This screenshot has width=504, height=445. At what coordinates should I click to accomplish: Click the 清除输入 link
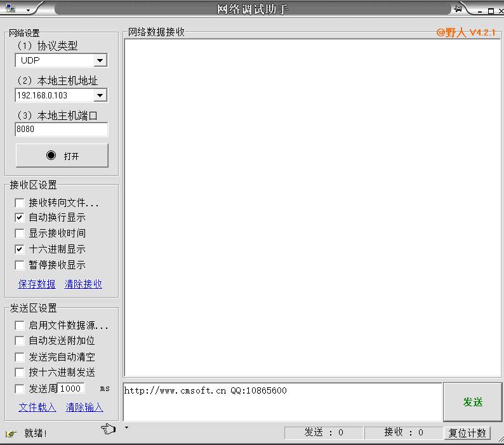pyautogui.click(x=84, y=408)
